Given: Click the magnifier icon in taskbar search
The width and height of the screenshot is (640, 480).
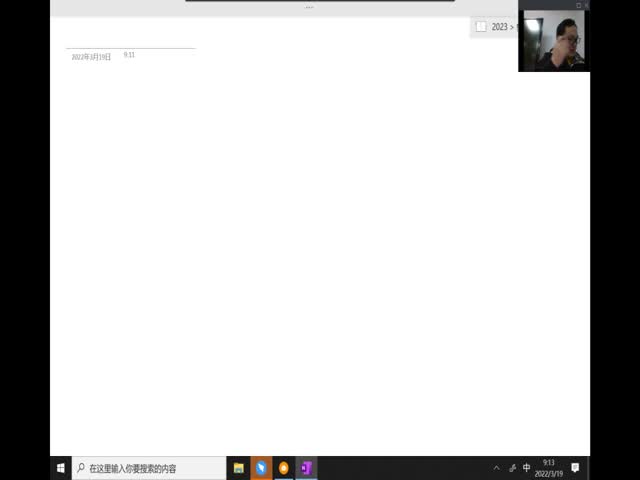Looking at the screenshot, I should (x=81, y=468).
